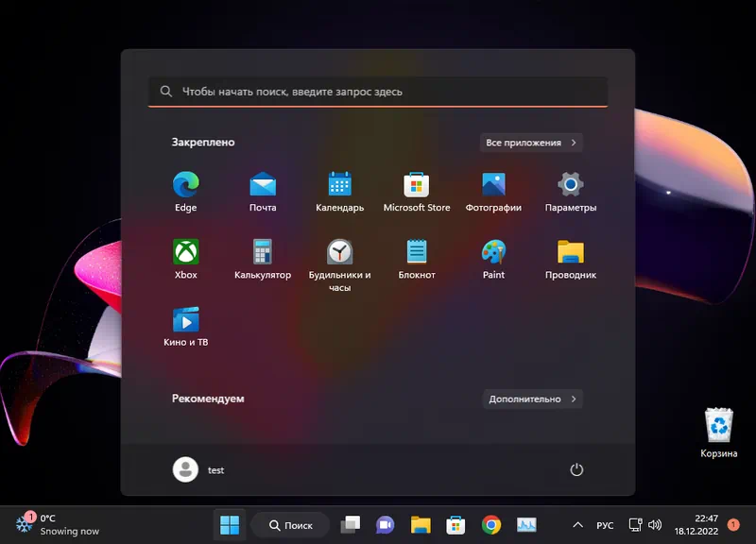Click the Windows Start button on taskbar
The width and height of the screenshot is (756, 544).
(230, 525)
